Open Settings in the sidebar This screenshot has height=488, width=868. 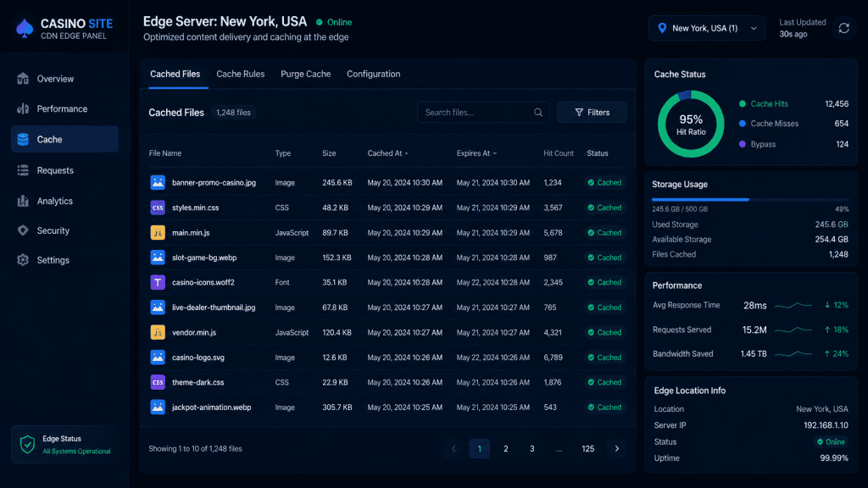coord(64,260)
